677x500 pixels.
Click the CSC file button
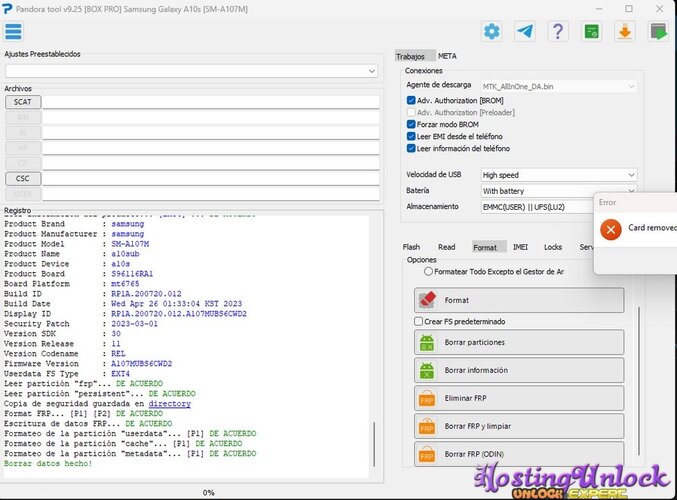click(23, 178)
